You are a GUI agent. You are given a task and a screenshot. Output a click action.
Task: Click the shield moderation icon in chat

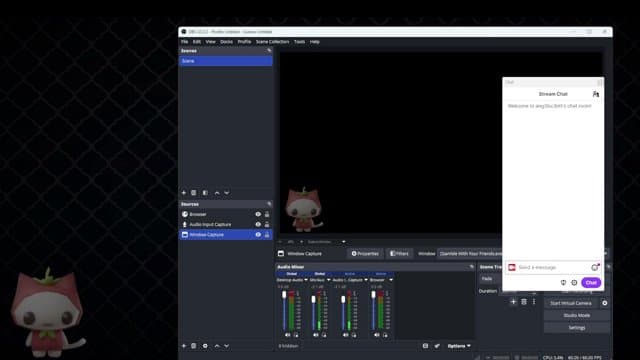tap(563, 282)
